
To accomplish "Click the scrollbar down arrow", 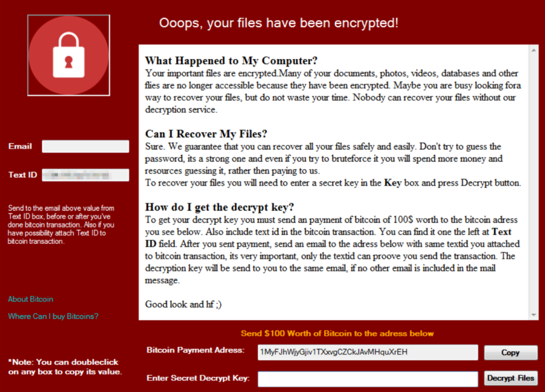I will [533, 315].
